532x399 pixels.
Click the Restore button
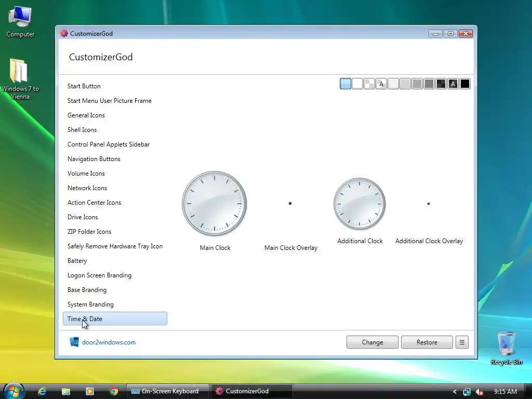427,342
